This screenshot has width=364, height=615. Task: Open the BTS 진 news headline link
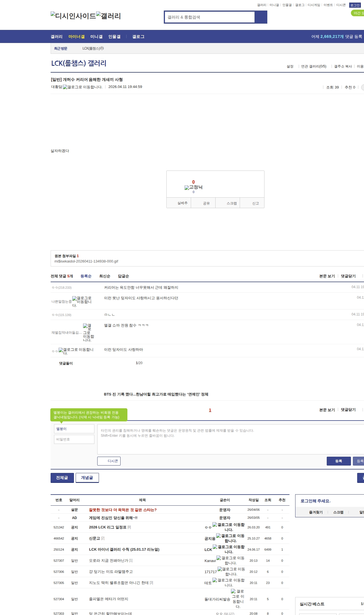click(156, 394)
